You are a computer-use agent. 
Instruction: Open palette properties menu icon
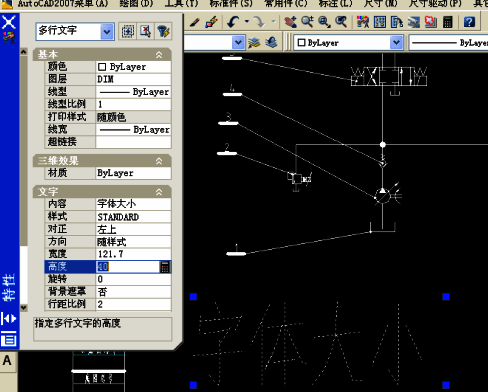(x=9, y=340)
